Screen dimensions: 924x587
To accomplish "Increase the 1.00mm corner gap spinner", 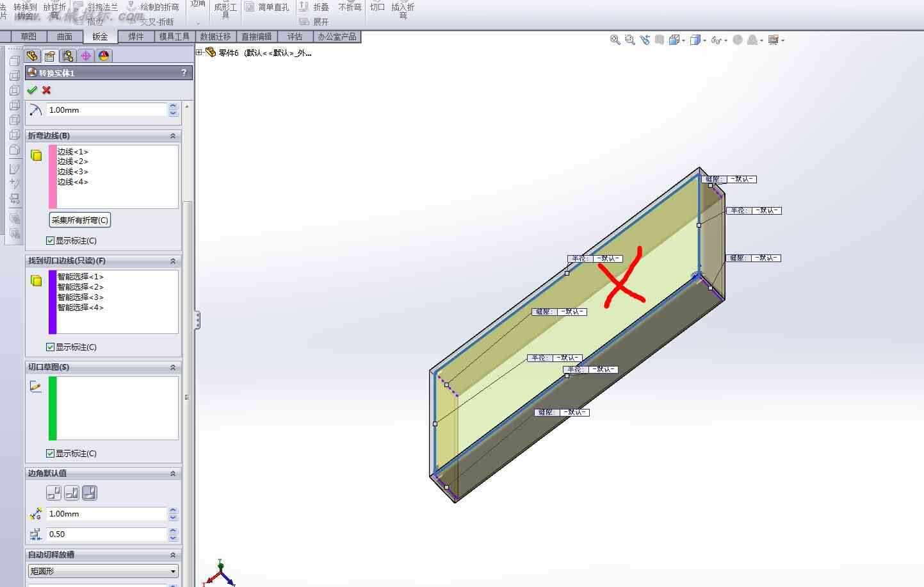I will (x=173, y=511).
